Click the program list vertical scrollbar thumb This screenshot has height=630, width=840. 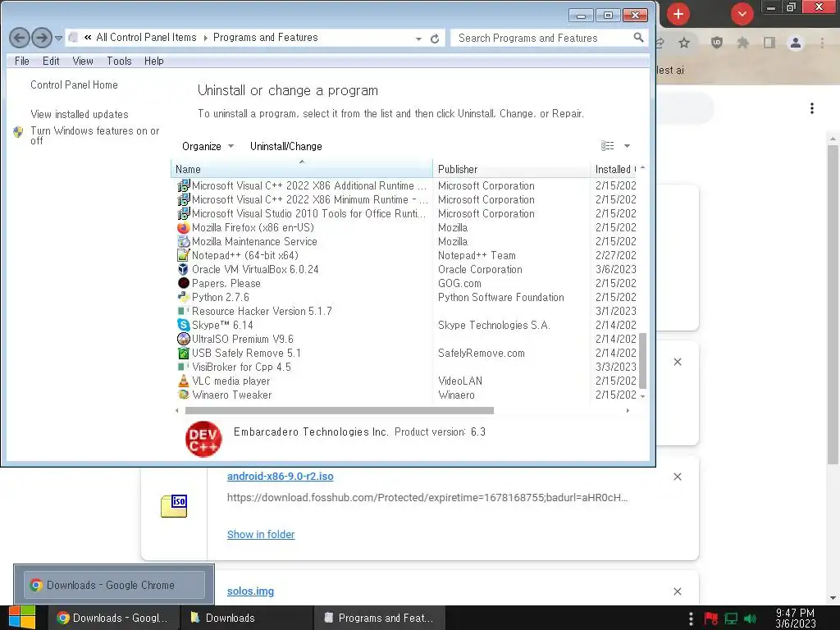(x=643, y=361)
